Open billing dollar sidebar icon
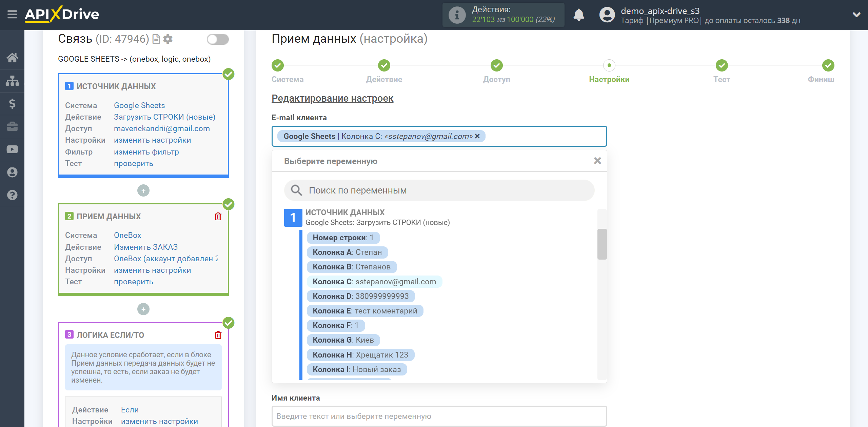The height and width of the screenshot is (427, 868). [12, 103]
